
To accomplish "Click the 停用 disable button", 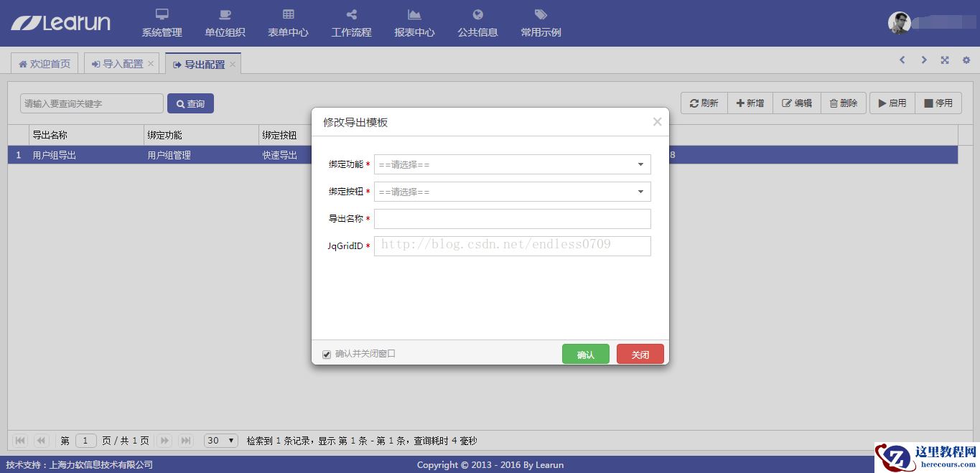I will point(938,103).
